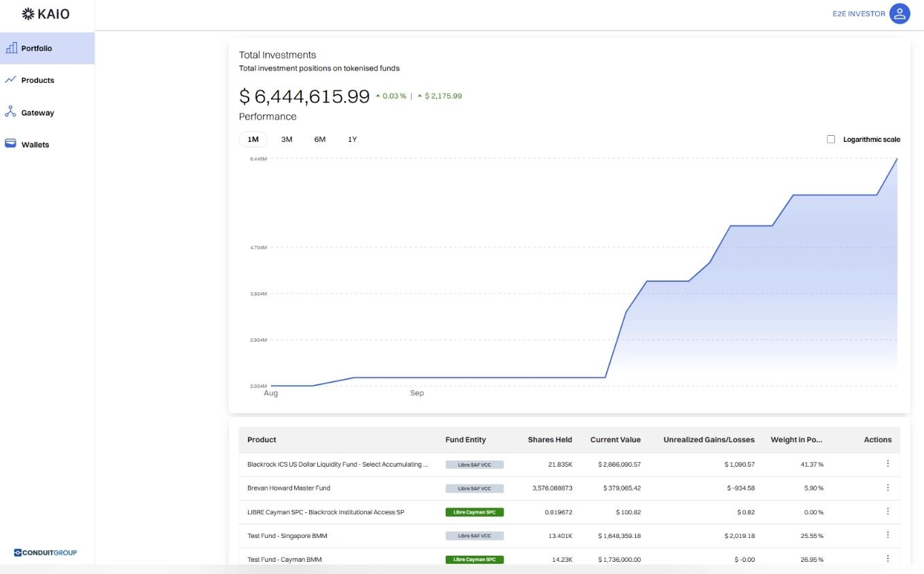Click the KAIO logo
924x574 pixels.
point(46,14)
